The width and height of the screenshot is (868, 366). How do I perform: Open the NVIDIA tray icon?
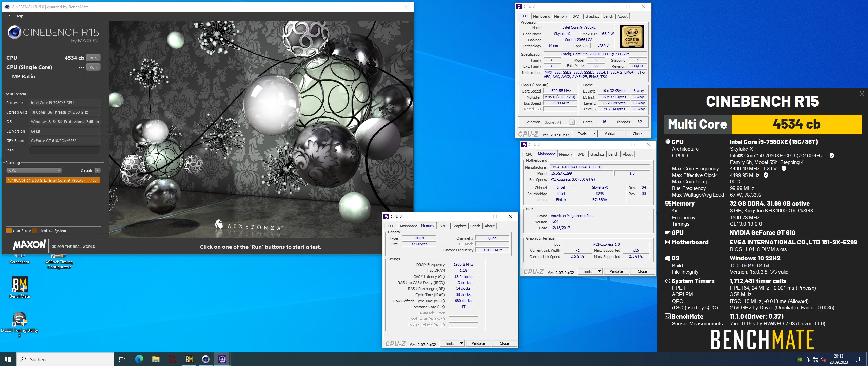coord(799,359)
